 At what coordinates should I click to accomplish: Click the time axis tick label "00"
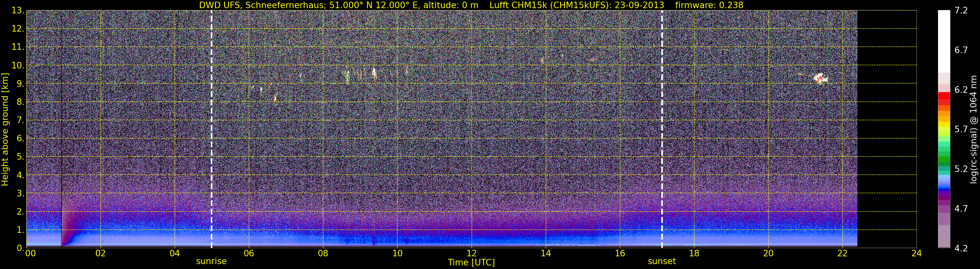pyautogui.click(x=31, y=253)
